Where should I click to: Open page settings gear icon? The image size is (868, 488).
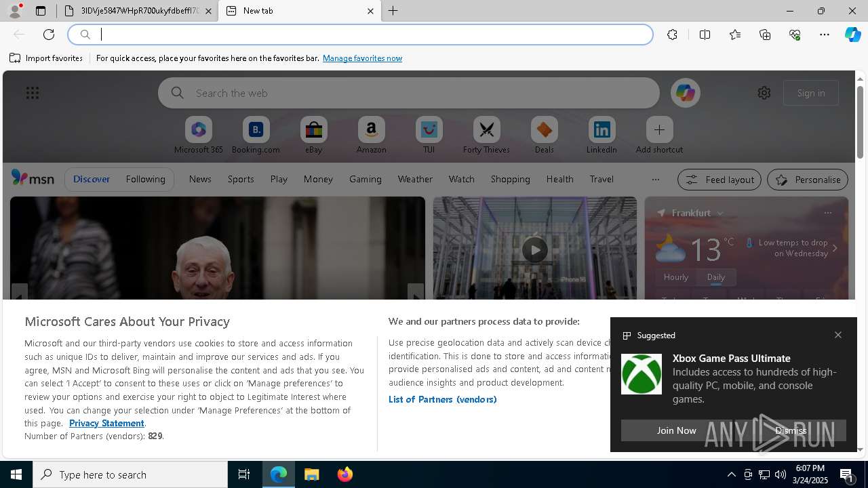click(764, 93)
